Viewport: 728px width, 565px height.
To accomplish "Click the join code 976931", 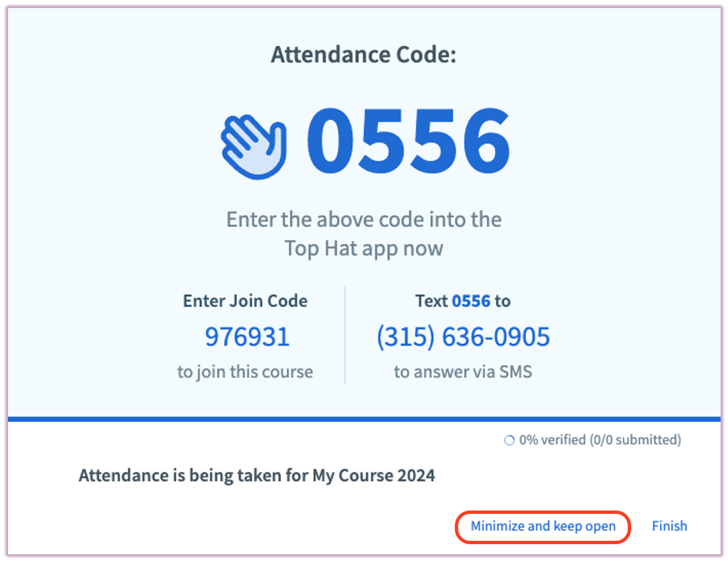I will point(246,336).
